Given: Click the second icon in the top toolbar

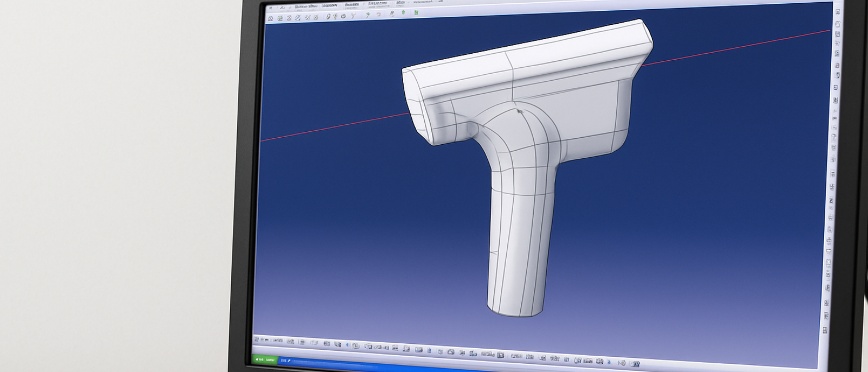Looking at the screenshot, I should tap(280, 18).
